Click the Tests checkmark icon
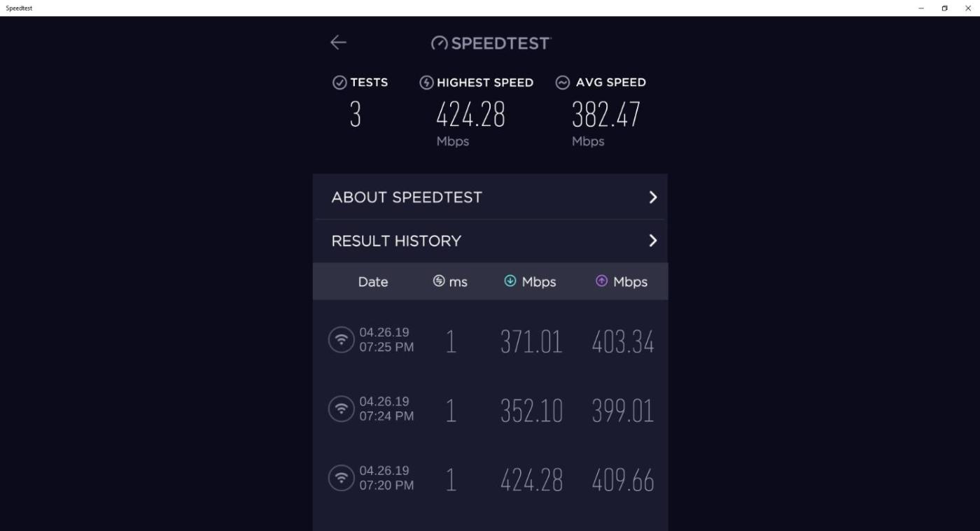This screenshot has height=531, width=980. pyautogui.click(x=339, y=83)
